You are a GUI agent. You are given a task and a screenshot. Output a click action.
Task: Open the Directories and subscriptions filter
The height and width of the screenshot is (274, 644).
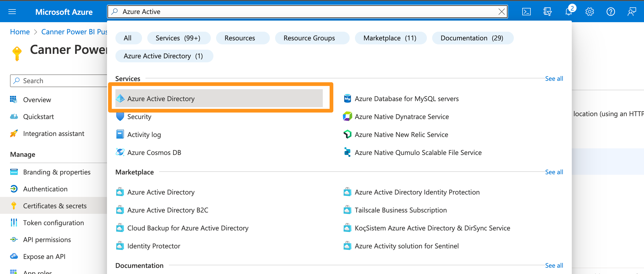tap(547, 12)
